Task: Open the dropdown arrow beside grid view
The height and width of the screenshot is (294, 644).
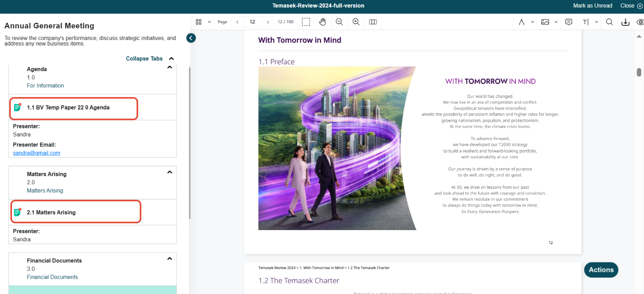Action: (x=209, y=22)
